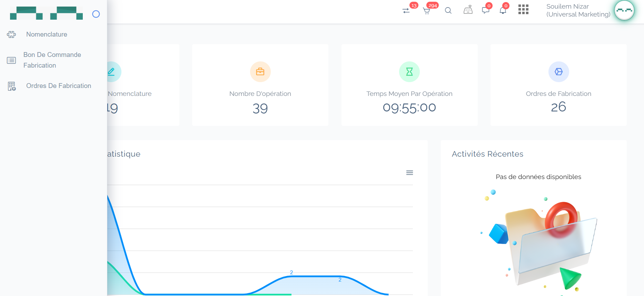This screenshot has width=644, height=296.
Task: Open the Souilem Nizar user menu
Action: tap(578, 10)
